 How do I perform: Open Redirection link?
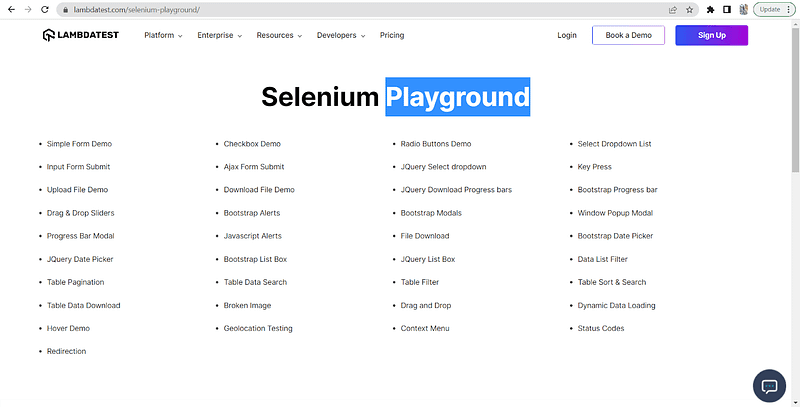click(66, 351)
